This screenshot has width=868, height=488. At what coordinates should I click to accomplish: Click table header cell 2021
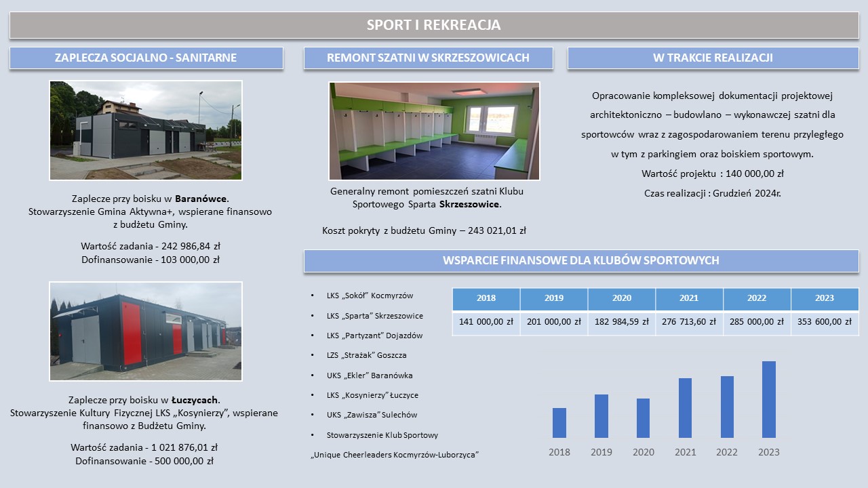[x=690, y=299]
